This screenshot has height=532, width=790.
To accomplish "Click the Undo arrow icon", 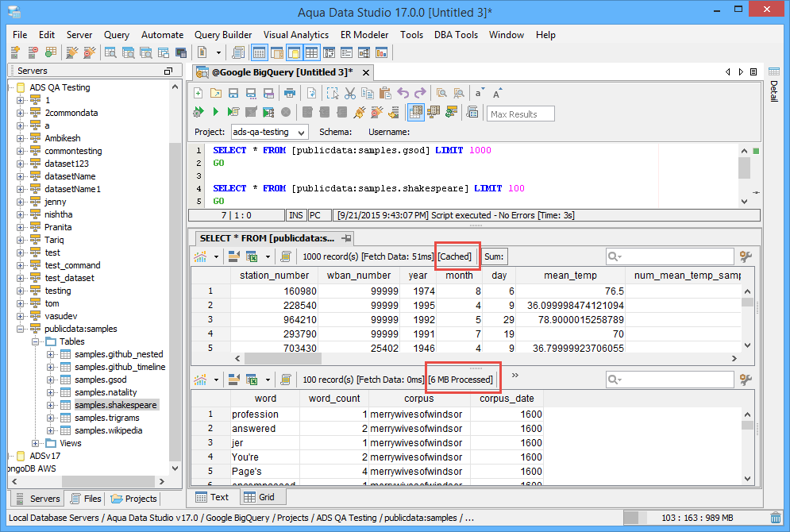I will [403, 93].
